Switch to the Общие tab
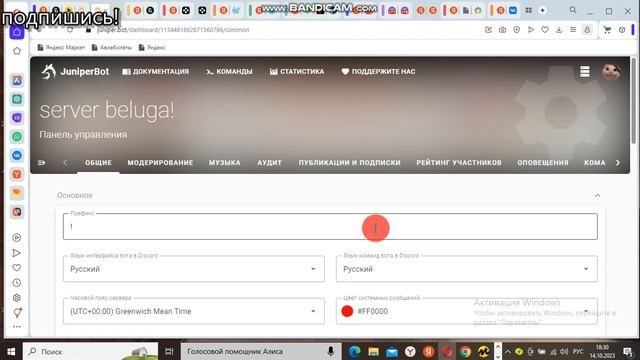The width and height of the screenshot is (640, 360). coord(98,162)
